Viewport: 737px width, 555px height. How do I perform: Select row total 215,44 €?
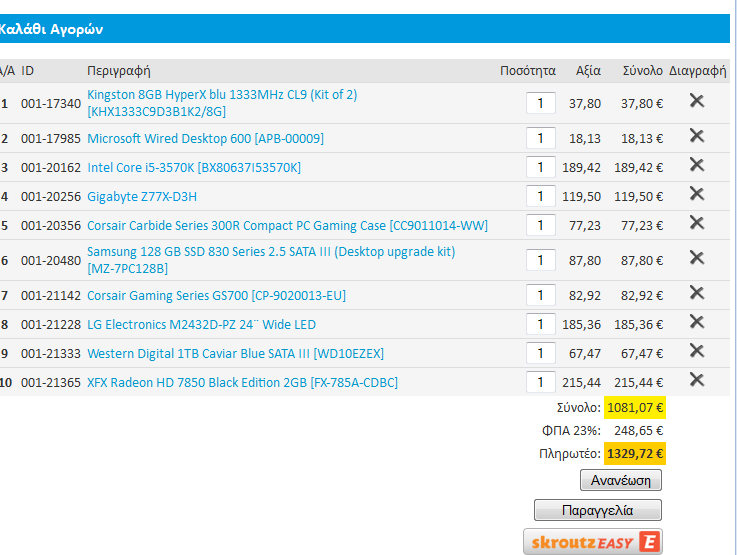(638, 383)
